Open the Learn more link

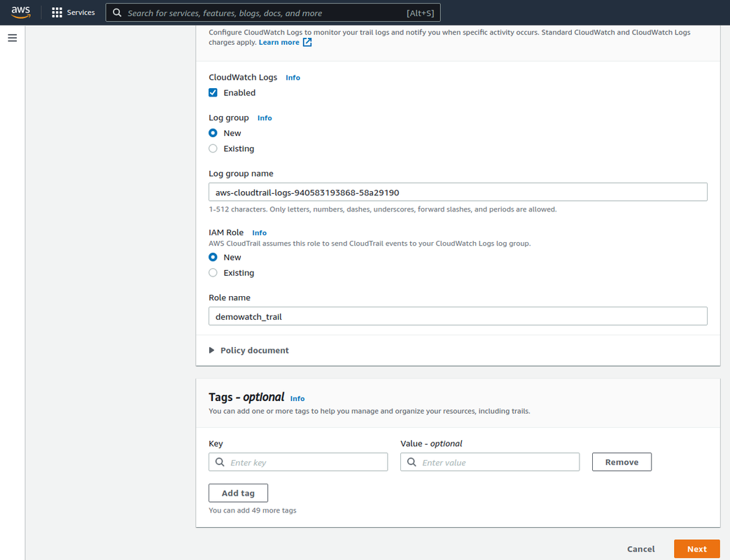click(279, 43)
